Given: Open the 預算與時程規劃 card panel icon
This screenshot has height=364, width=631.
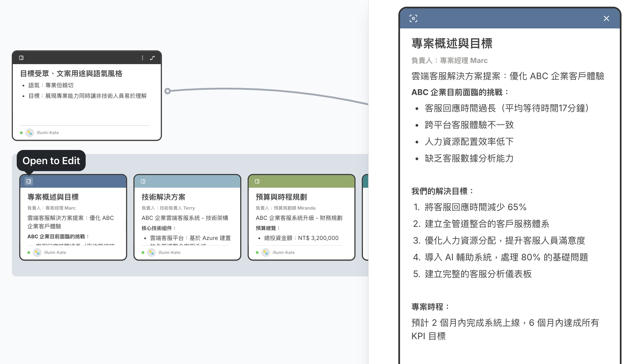Looking at the screenshot, I should (x=257, y=181).
